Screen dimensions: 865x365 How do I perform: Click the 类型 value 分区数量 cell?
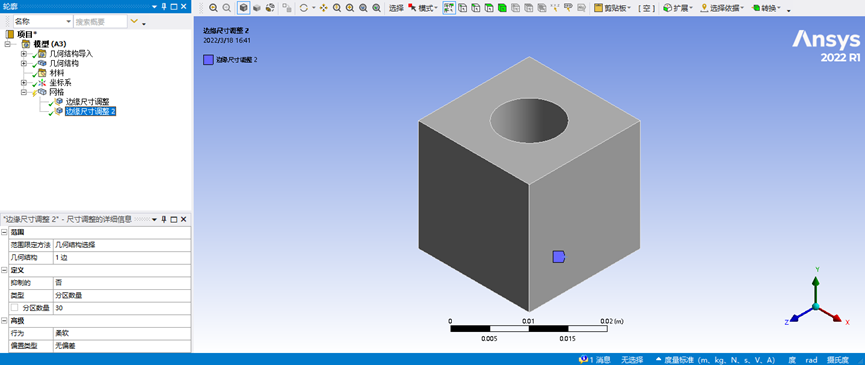(x=122, y=295)
